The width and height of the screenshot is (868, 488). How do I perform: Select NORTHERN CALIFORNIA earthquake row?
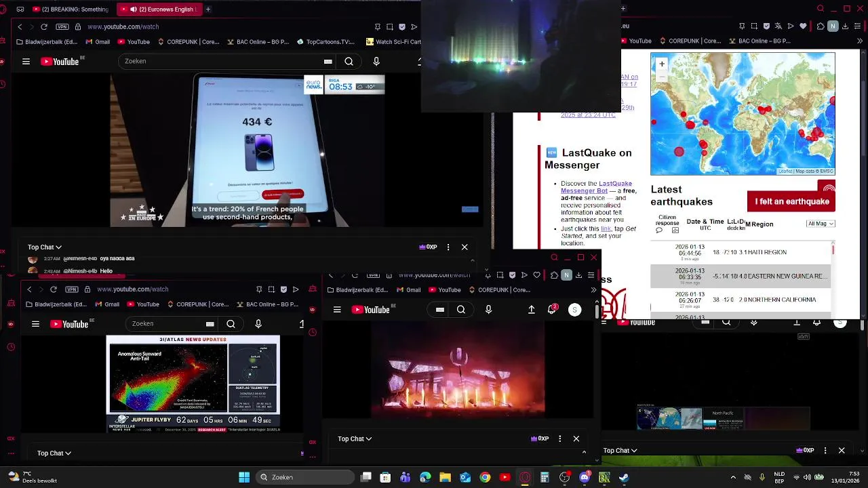(741, 300)
